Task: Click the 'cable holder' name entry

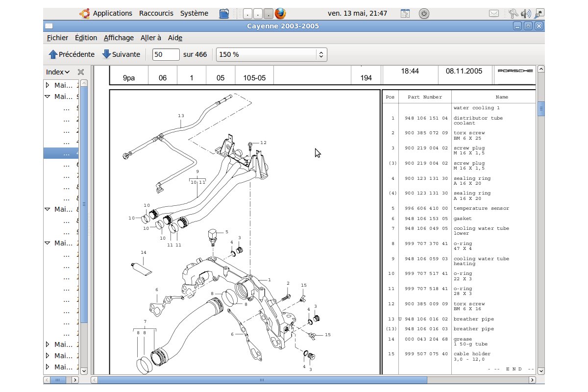Action: click(x=472, y=354)
